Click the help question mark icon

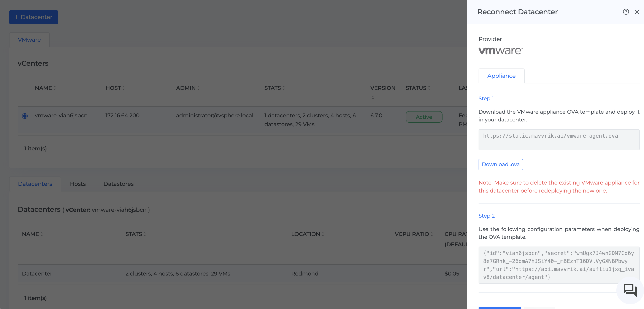click(626, 12)
